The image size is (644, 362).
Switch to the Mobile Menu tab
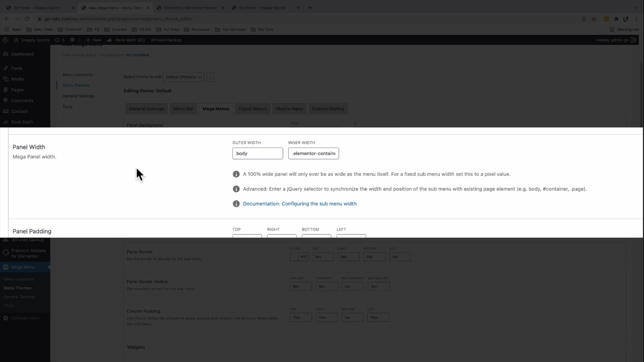coord(289,109)
